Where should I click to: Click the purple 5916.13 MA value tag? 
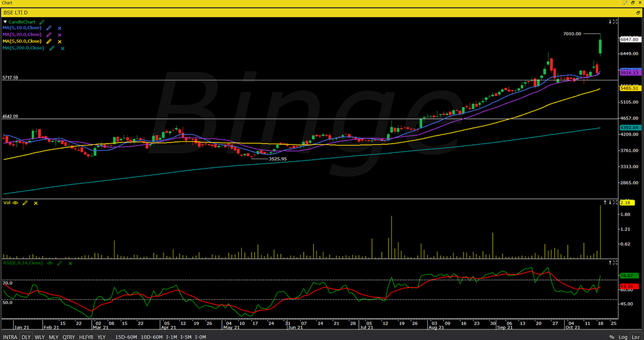(x=629, y=72)
